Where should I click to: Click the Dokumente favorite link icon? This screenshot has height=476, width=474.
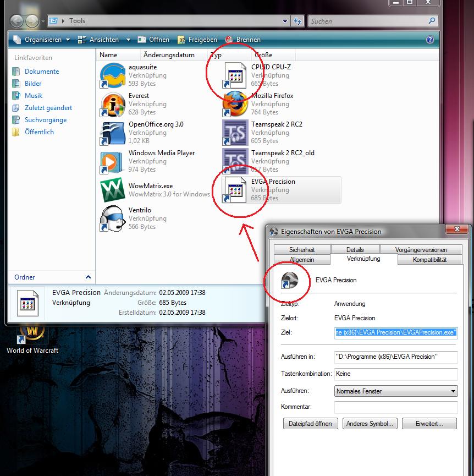pyautogui.click(x=16, y=72)
